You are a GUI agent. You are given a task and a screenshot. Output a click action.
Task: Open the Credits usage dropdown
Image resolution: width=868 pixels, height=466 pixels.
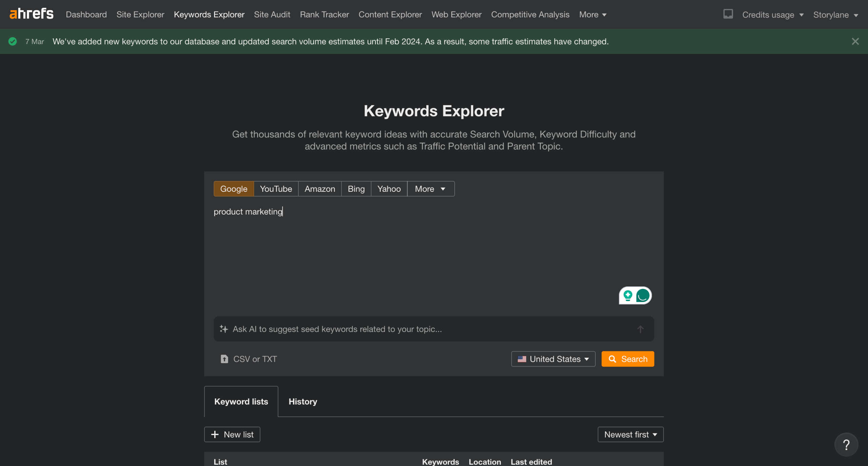[x=773, y=15]
